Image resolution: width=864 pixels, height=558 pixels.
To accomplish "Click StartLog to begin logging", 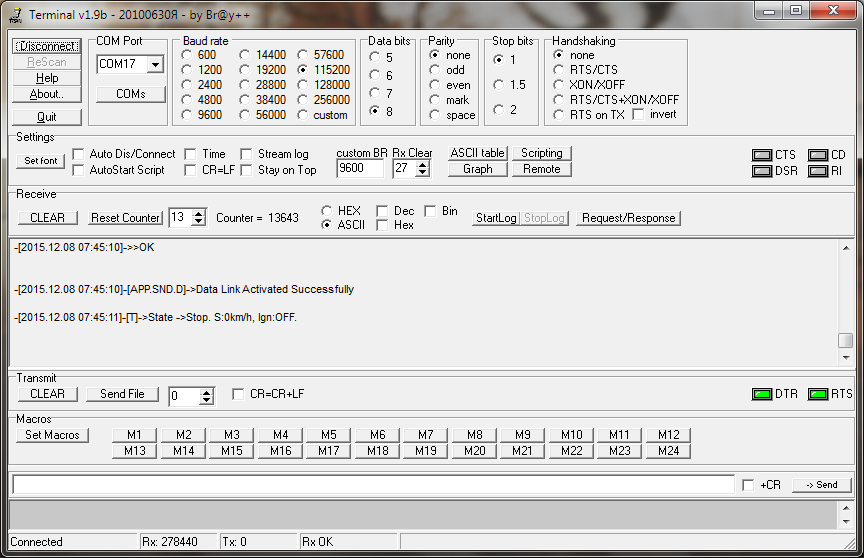I will coord(494,218).
